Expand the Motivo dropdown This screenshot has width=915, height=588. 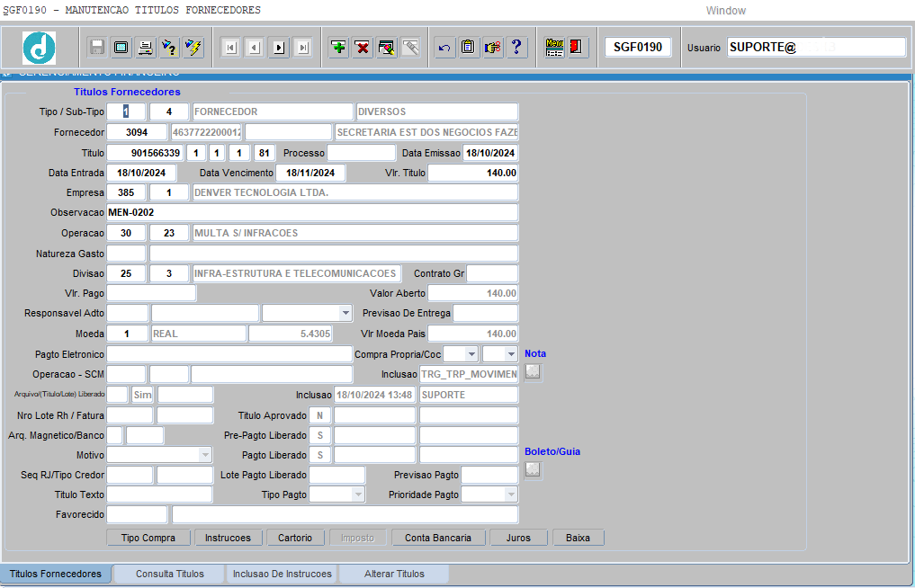[205, 454]
